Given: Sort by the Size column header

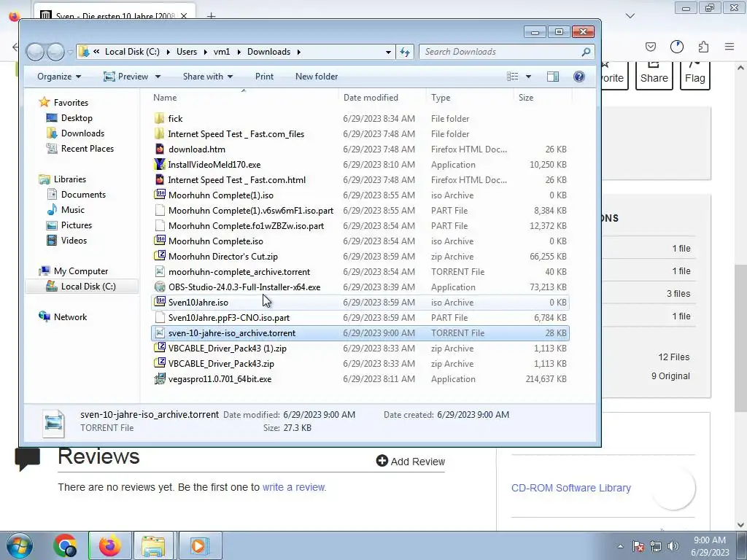Looking at the screenshot, I should 543,98.
